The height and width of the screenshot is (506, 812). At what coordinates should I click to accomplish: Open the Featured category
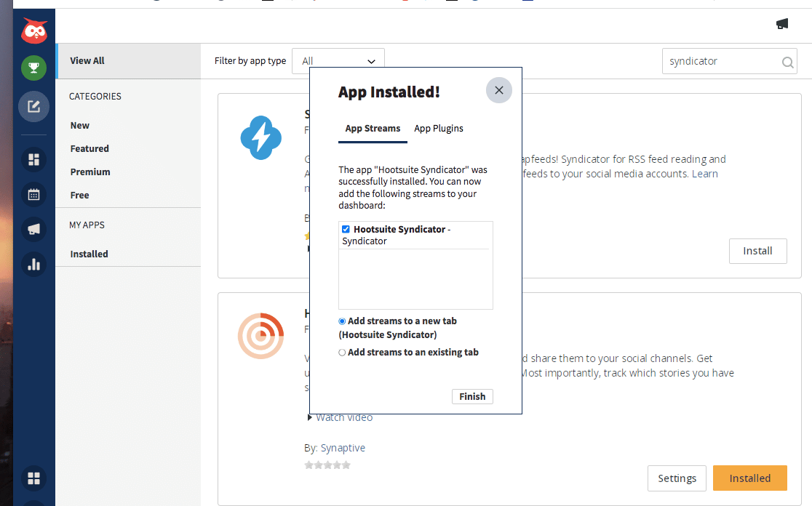(x=89, y=149)
